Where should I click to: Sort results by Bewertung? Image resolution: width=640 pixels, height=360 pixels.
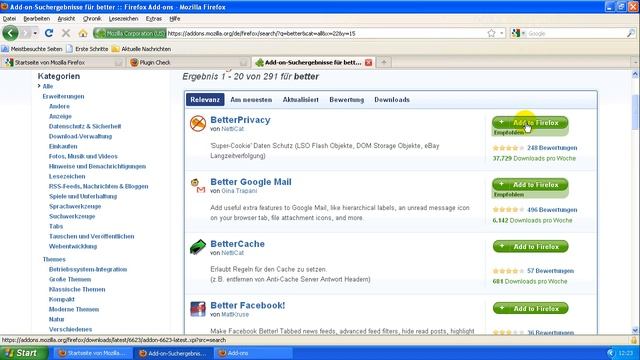click(x=347, y=100)
